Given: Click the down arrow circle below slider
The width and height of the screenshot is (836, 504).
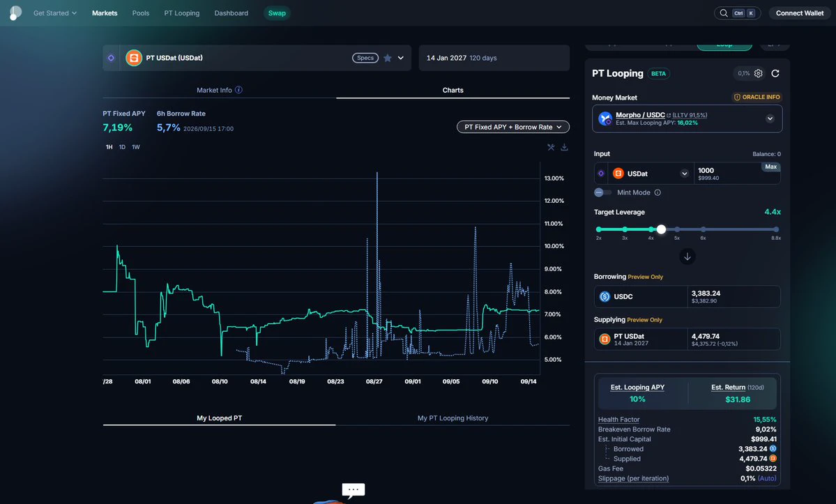Looking at the screenshot, I should click(x=687, y=257).
